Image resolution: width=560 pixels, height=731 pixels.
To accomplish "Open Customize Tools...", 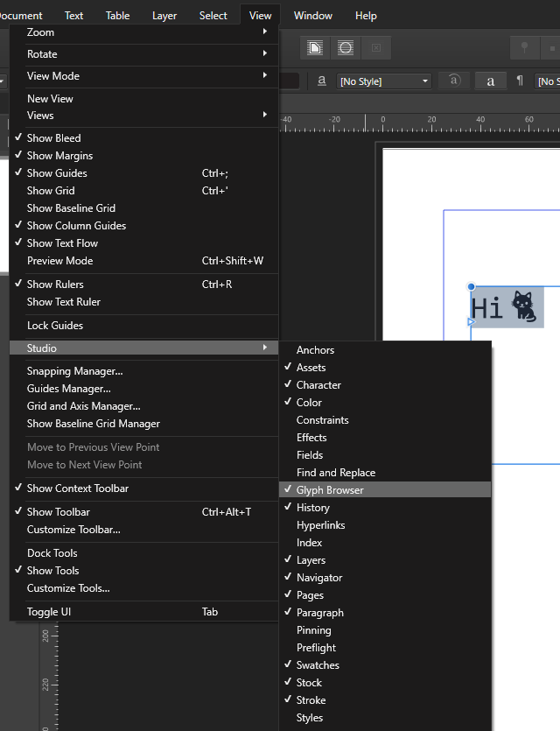I will click(144, 588).
